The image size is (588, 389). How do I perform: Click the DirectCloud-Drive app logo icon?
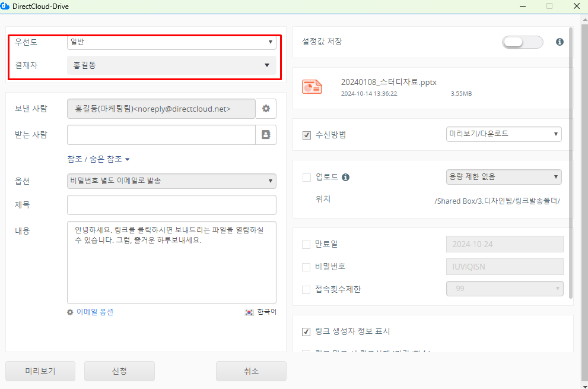[5, 6]
